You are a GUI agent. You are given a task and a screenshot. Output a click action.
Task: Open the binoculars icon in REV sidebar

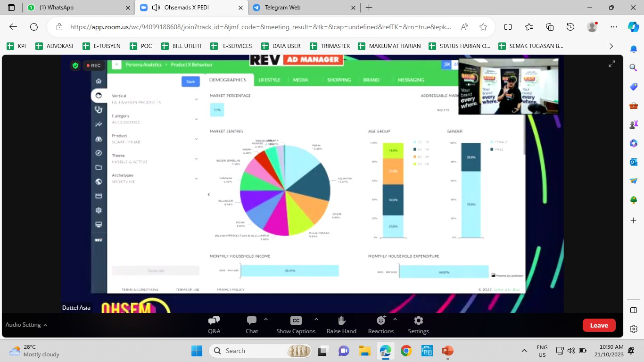(x=99, y=139)
